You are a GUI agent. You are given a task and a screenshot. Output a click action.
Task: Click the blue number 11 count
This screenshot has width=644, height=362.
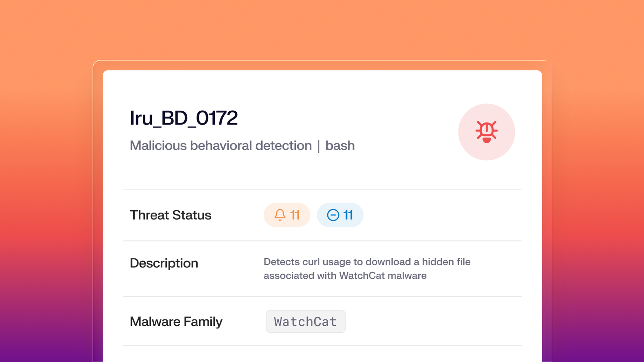click(x=348, y=215)
